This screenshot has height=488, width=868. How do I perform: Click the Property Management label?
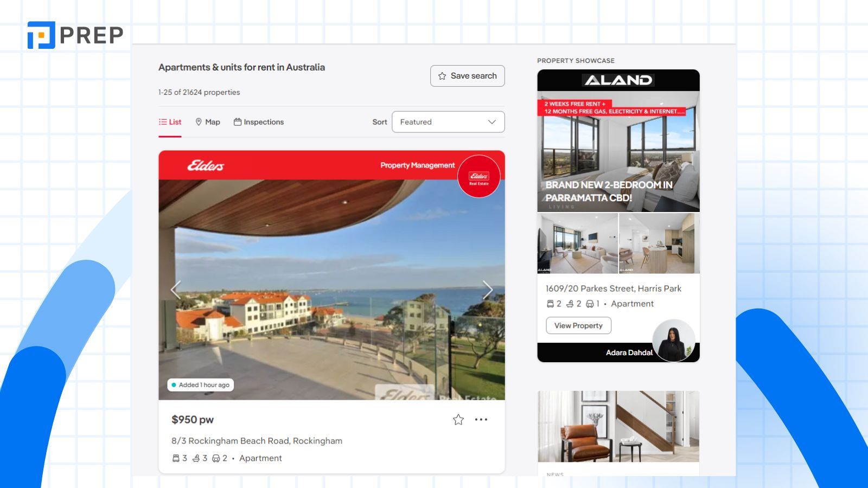click(x=417, y=165)
